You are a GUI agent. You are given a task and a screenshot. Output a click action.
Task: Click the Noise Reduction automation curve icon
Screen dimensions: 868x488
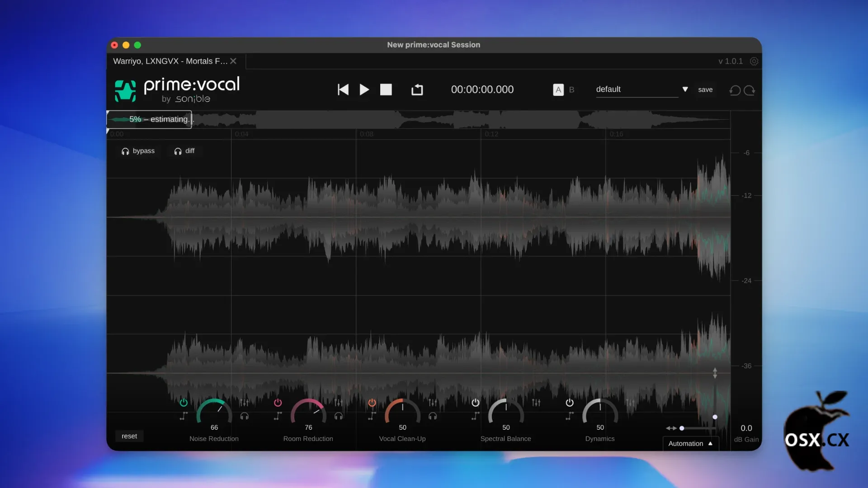coord(184,416)
